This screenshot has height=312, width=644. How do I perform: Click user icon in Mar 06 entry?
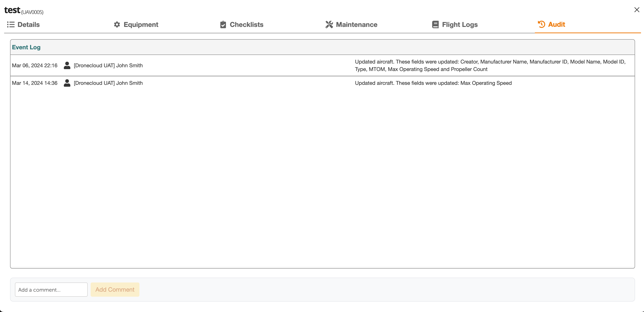point(67,66)
